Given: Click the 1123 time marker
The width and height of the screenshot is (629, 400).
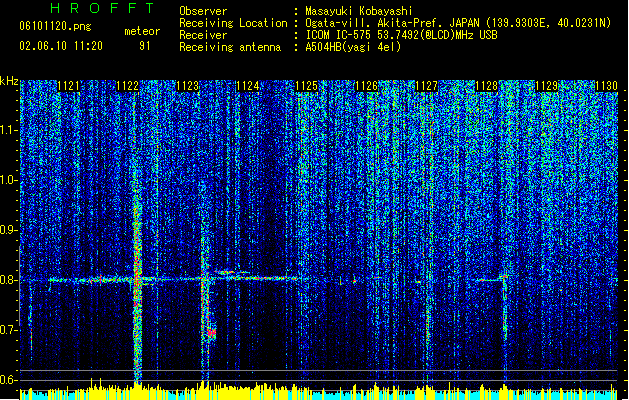Looking at the screenshot, I should [x=188, y=86].
